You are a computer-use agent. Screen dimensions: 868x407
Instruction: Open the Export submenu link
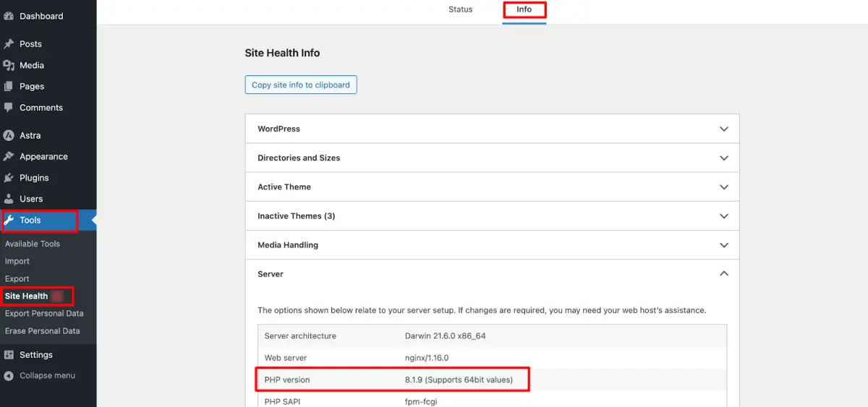[x=17, y=278]
